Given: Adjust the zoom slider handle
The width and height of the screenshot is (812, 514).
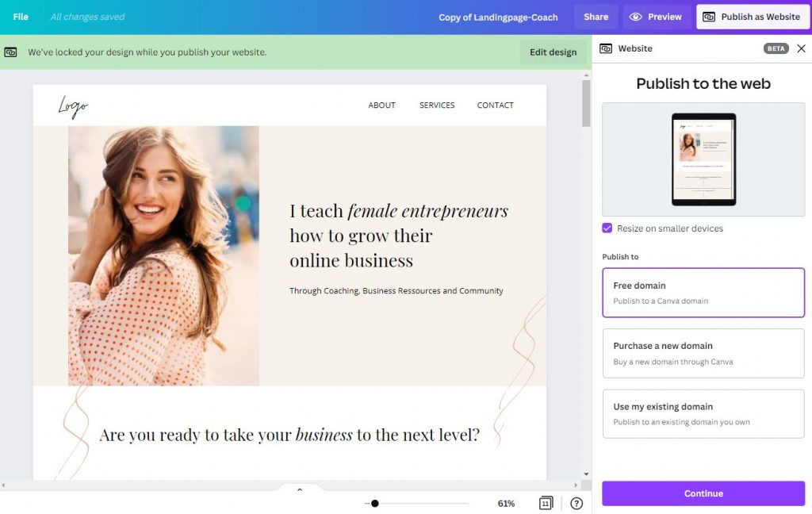Looking at the screenshot, I should (x=373, y=503).
